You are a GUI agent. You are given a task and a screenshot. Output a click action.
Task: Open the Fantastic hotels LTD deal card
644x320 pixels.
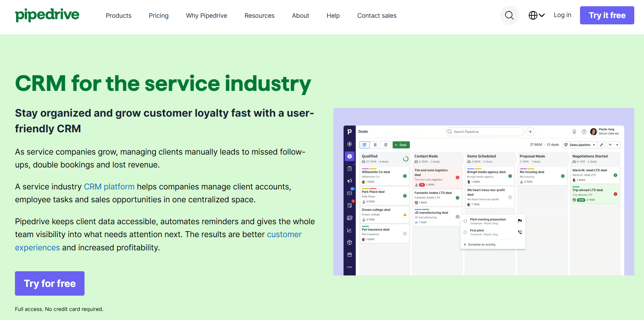(x=437, y=197)
